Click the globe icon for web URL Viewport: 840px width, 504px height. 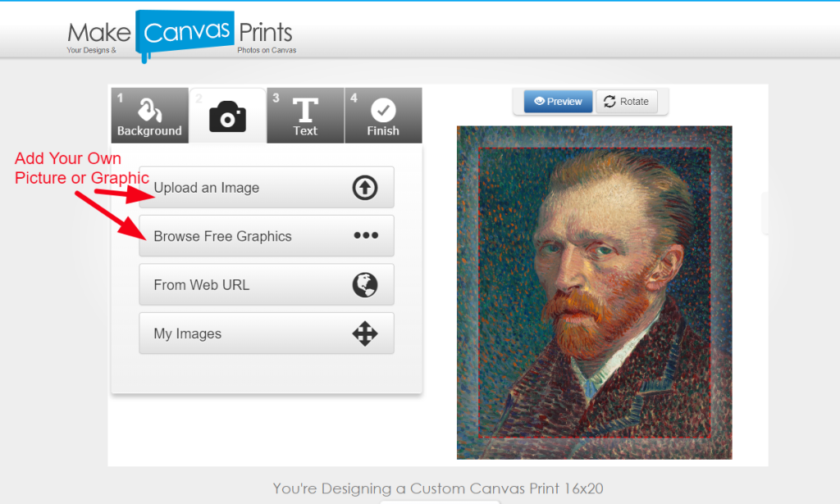pyautogui.click(x=365, y=285)
